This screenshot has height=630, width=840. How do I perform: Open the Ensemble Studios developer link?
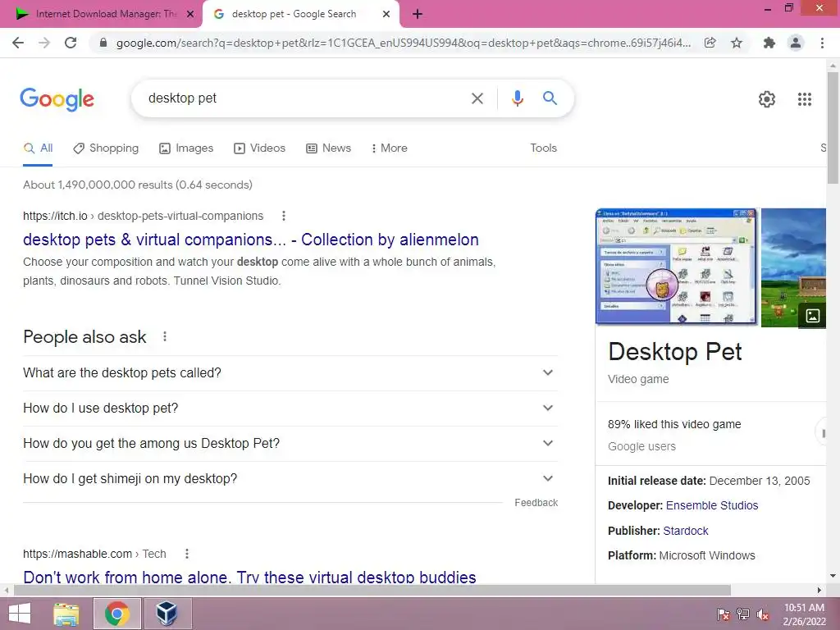pyautogui.click(x=712, y=505)
